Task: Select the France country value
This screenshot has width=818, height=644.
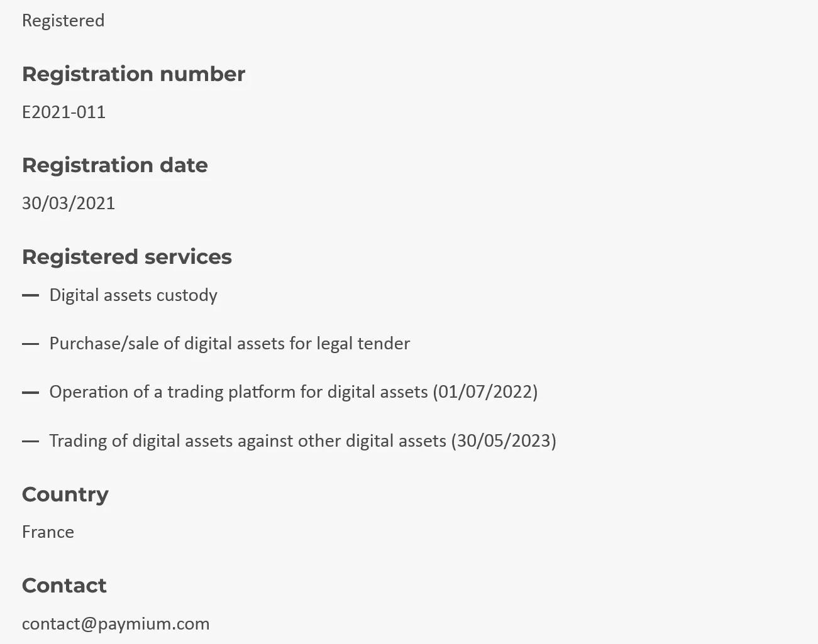Action: pyautogui.click(x=48, y=532)
